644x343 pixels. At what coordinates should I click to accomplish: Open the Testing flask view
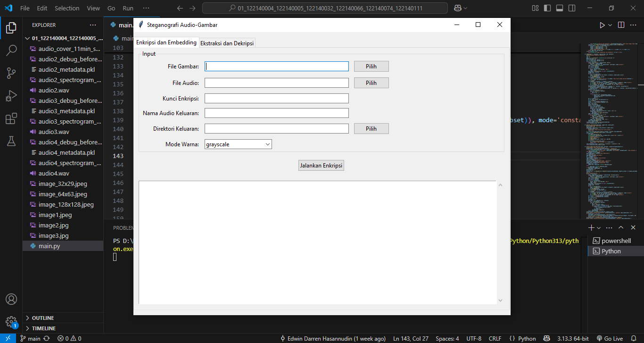[x=11, y=141]
